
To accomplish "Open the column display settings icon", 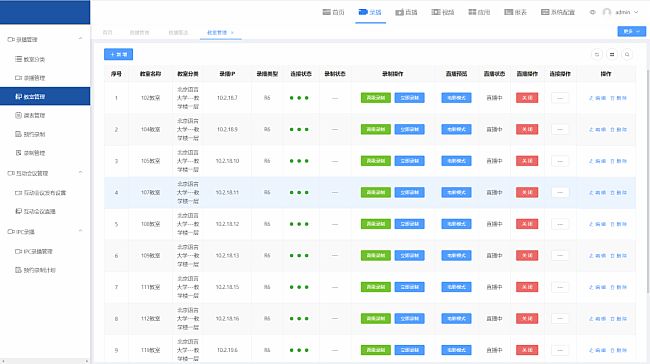I will 612,54.
